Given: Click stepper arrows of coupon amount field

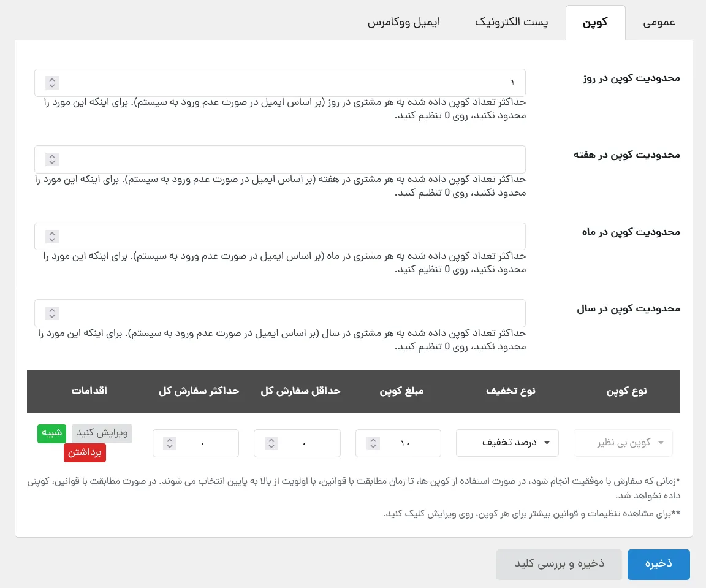Looking at the screenshot, I should pos(373,443).
